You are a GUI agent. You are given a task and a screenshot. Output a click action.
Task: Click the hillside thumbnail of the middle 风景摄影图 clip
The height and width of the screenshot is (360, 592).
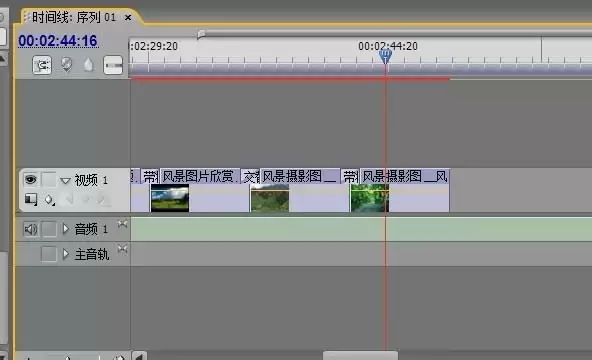click(270, 198)
